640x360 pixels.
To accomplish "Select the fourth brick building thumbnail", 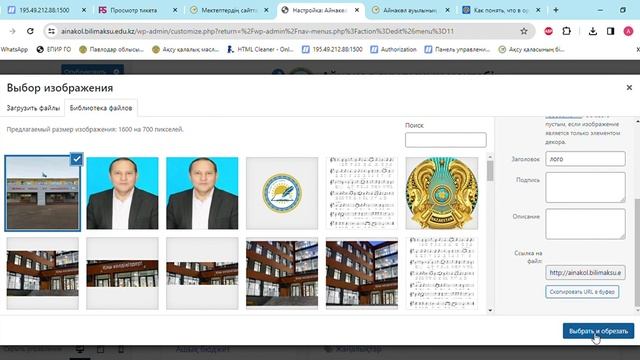I will click(x=282, y=273).
